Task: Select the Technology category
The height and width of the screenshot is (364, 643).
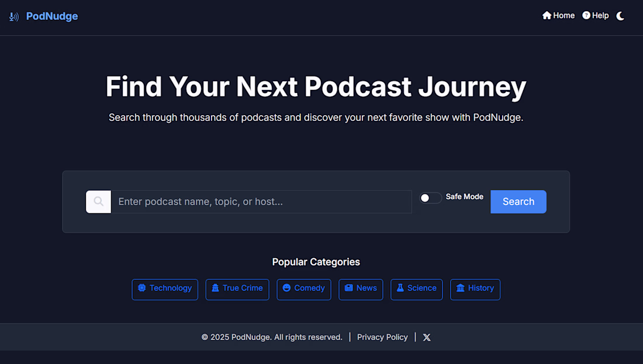Action: (x=165, y=289)
